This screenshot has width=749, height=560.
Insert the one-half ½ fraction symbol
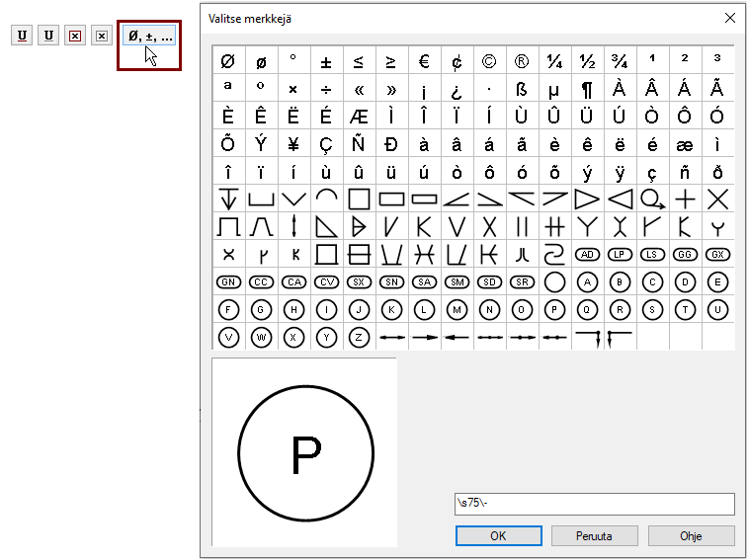[x=587, y=61]
